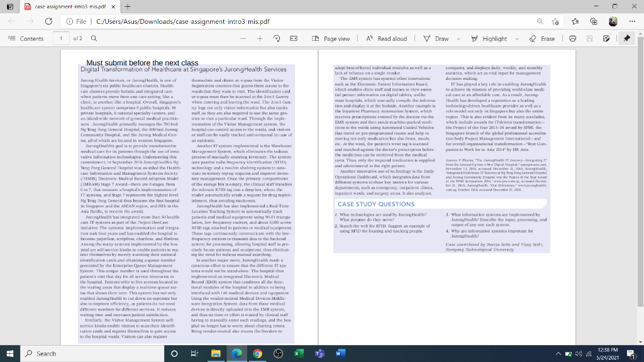
Task: Open the find in PDF search icon
Action: [x=94, y=38]
